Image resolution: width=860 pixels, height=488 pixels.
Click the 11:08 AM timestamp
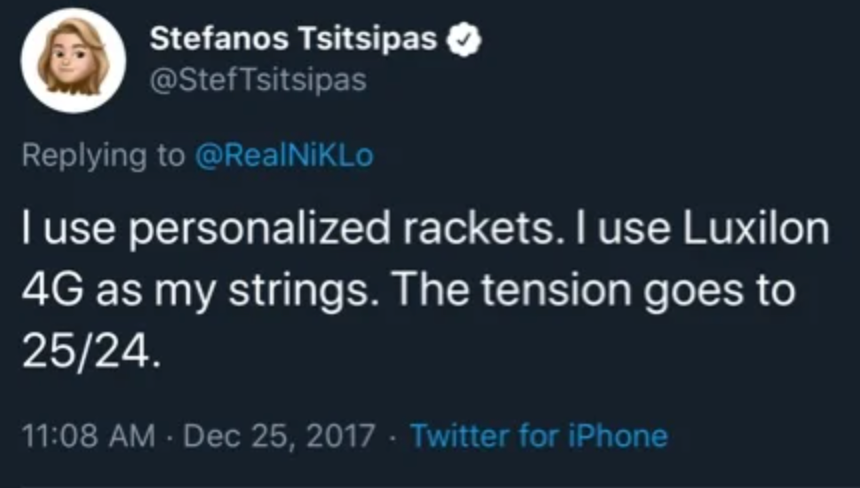click(88, 436)
